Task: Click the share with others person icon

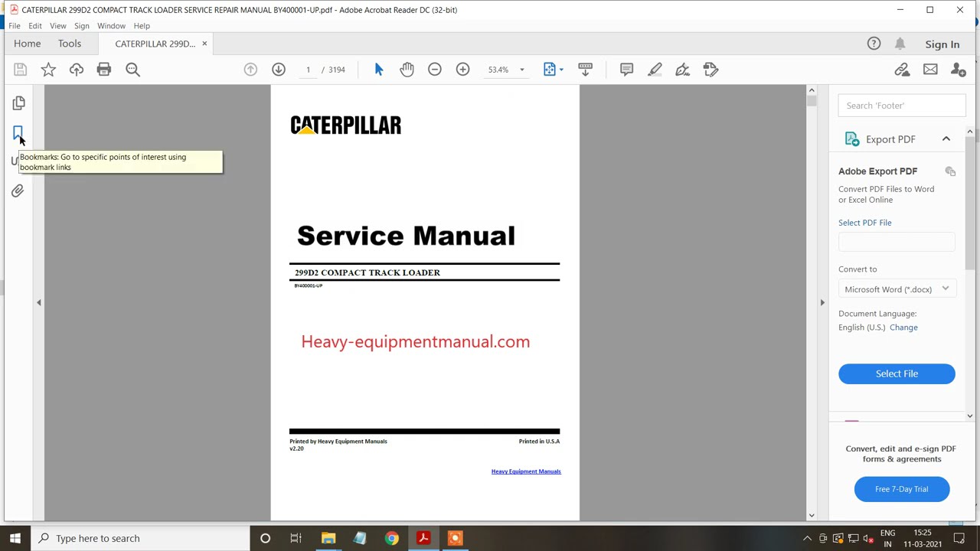Action: point(958,70)
